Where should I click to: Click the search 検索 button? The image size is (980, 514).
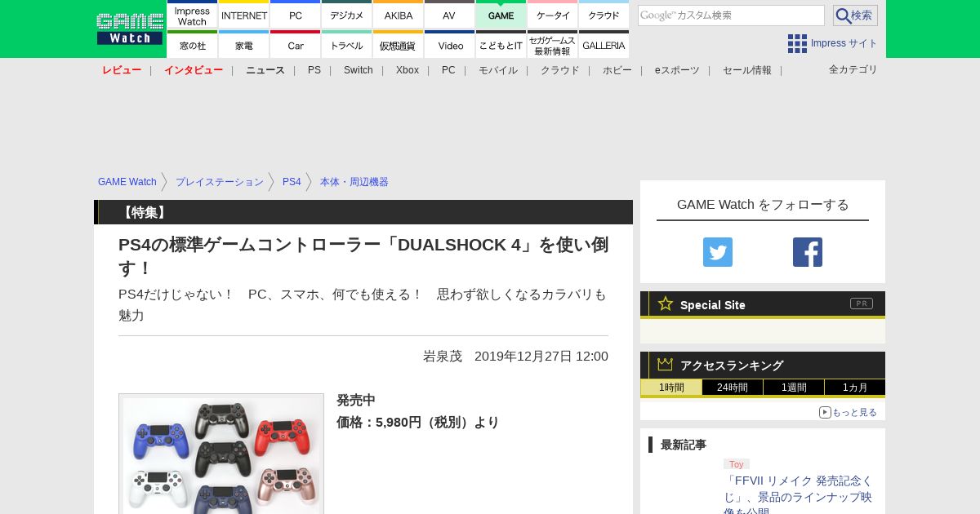pos(855,16)
